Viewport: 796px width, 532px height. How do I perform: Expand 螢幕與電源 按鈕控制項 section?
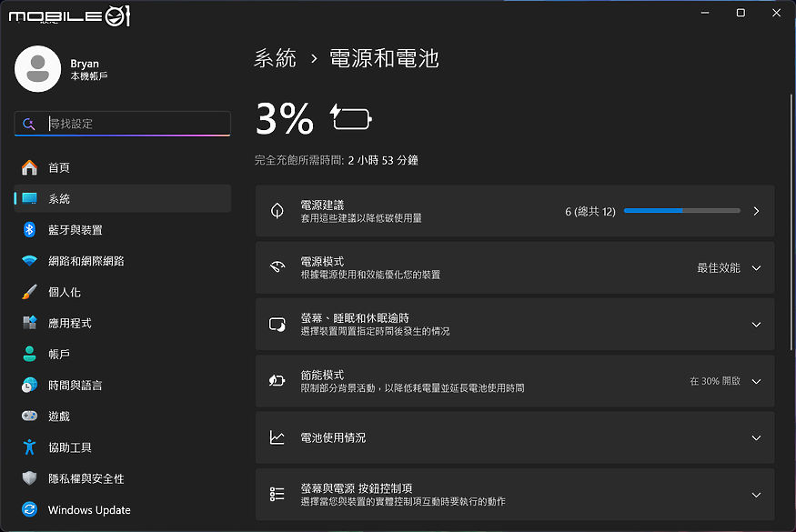(515, 495)
